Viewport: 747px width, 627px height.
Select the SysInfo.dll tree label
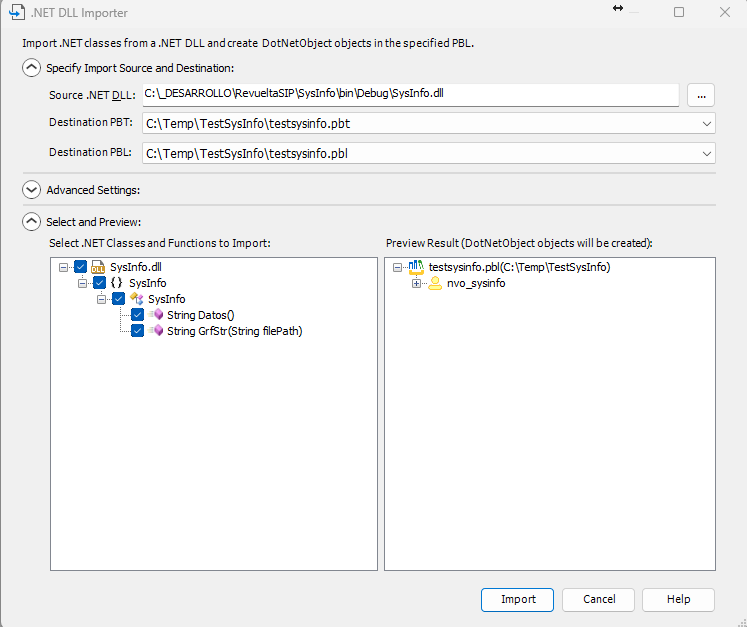[x=136, y=267]
